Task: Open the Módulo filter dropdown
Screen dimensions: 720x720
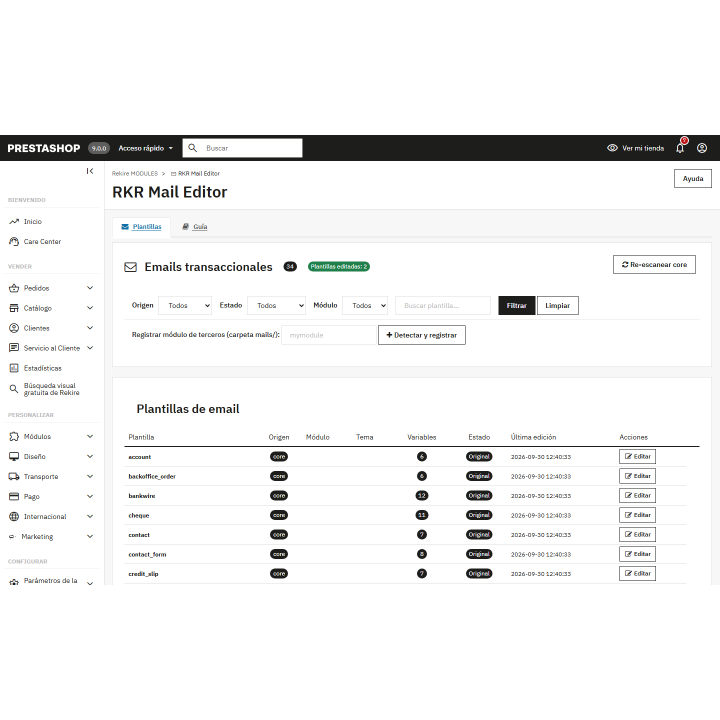Action: 365,305
